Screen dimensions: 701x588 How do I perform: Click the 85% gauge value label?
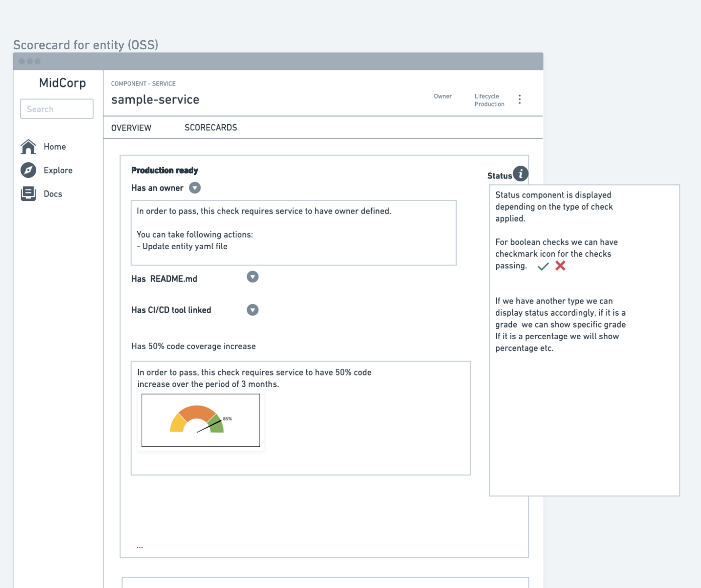pyautogui.click(x=227, y=419)
